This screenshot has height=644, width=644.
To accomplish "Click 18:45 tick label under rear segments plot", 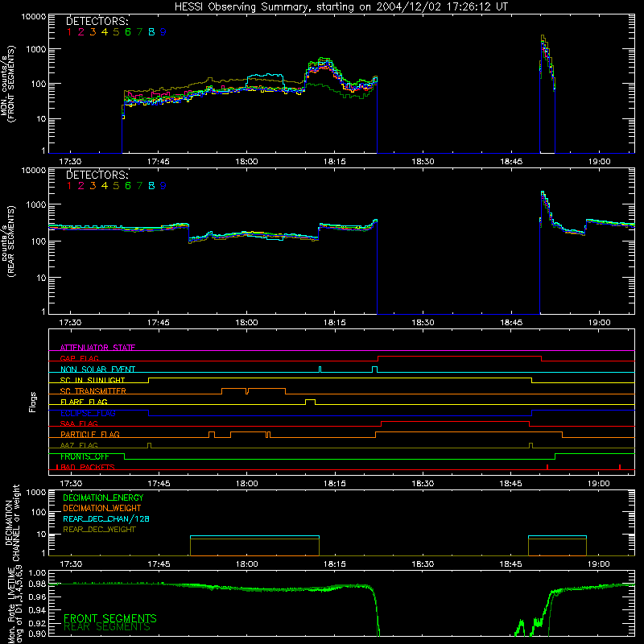I will 511,323.
